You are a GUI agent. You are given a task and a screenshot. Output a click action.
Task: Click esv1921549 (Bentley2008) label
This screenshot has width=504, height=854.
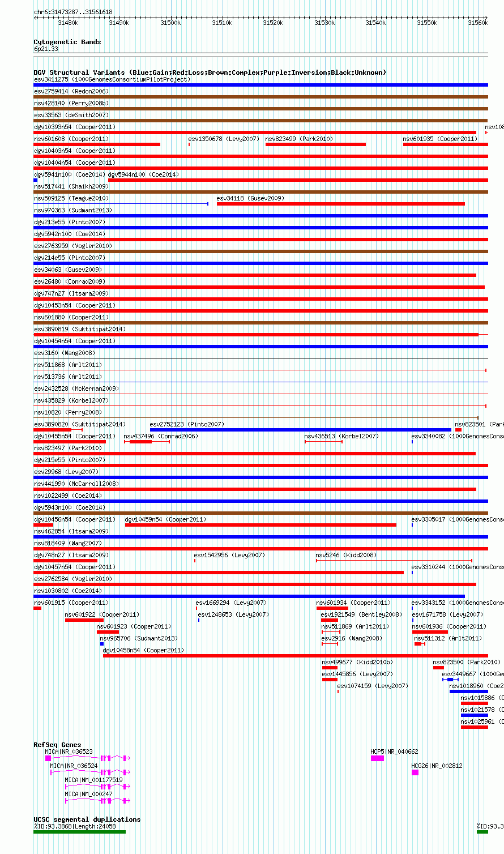pos(361,614)
